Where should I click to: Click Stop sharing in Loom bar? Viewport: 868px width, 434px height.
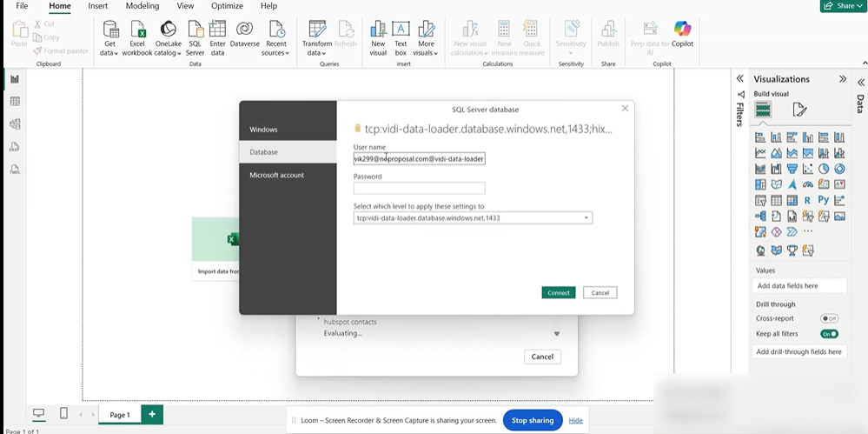(x=533, y=420)
